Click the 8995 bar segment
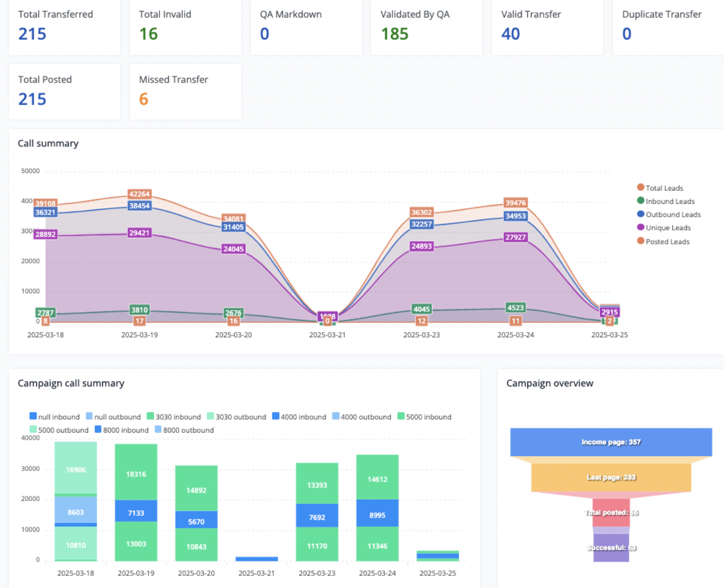 pyautogui.click(x=377, y=513)
